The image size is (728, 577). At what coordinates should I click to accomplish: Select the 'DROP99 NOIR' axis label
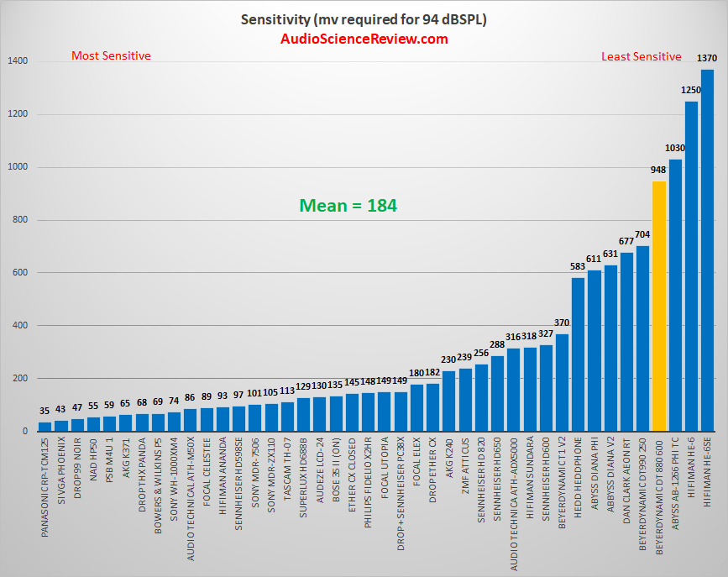pos(77,468)
